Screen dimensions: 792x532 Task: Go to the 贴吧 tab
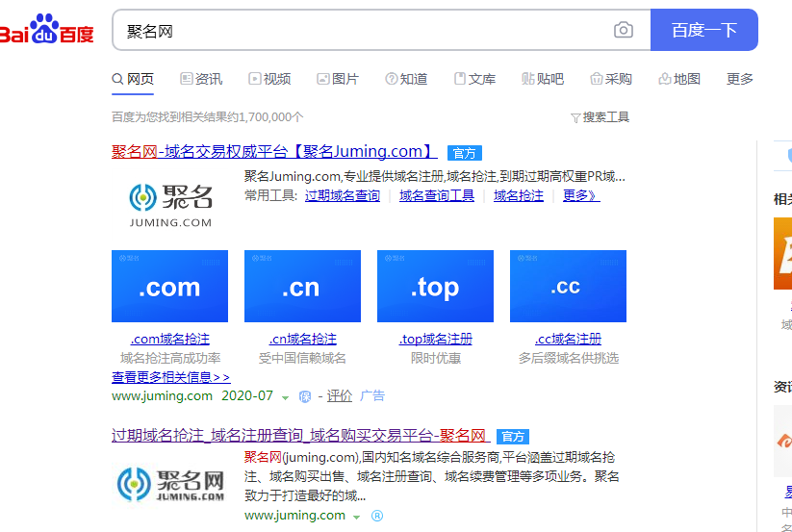(x=543, y=79)
